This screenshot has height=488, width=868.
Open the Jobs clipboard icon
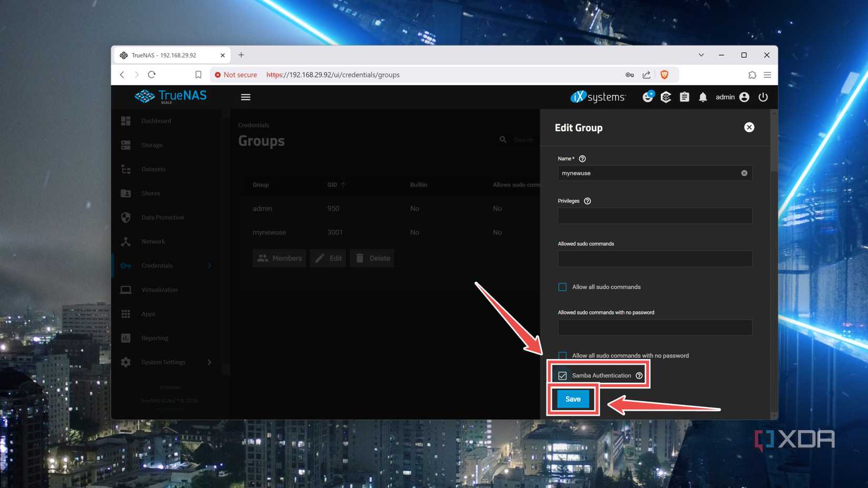[x=684, y=97]
